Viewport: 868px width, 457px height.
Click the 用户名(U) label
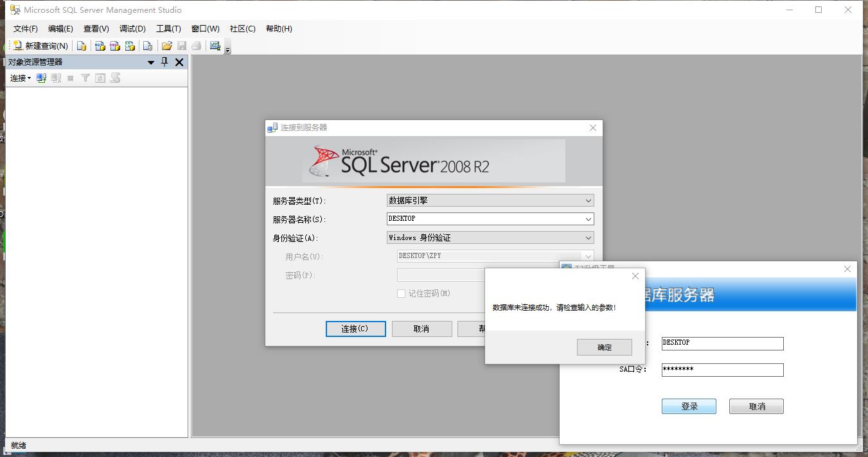point(305,257)
